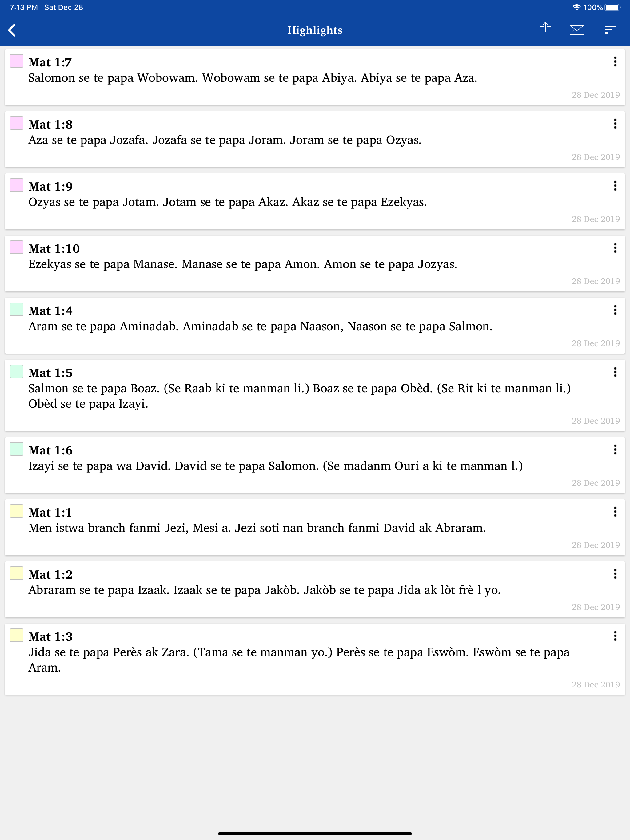Open the Mat 1:5 reference heading

click(50, 373)
